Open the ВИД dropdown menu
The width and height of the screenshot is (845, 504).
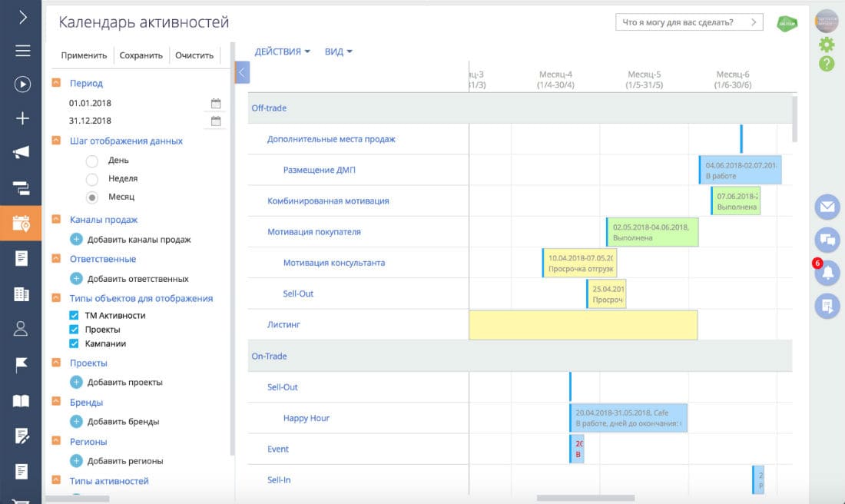[x=339, y=51]
